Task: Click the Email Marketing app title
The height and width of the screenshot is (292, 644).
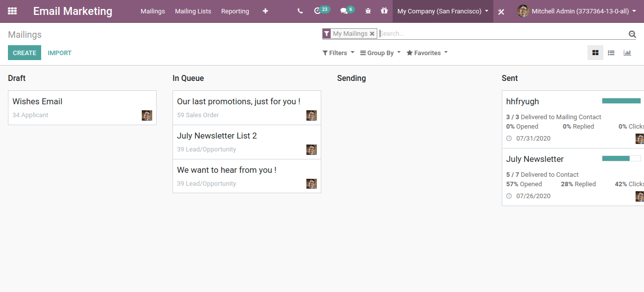Action: tap(73, 11)
